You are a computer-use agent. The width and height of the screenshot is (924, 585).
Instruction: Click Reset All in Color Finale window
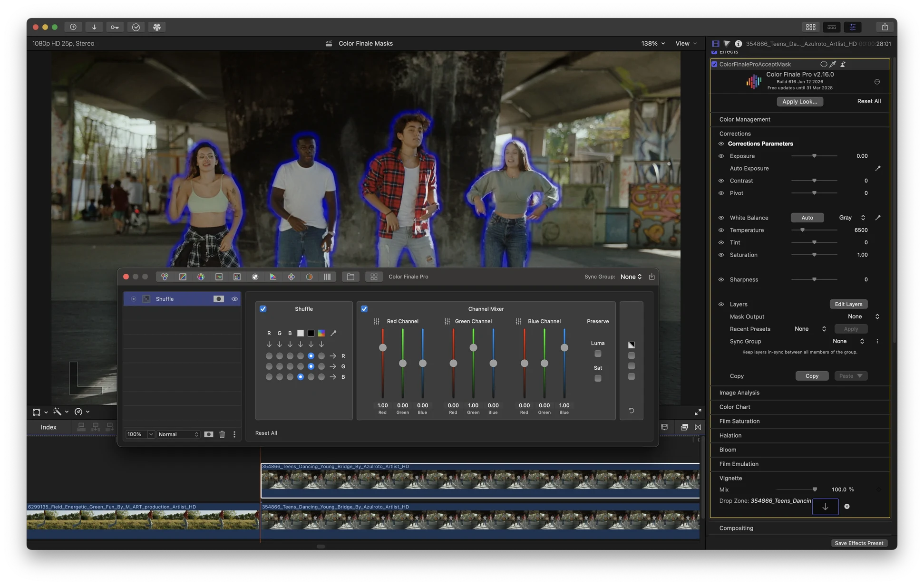point(266,433)
